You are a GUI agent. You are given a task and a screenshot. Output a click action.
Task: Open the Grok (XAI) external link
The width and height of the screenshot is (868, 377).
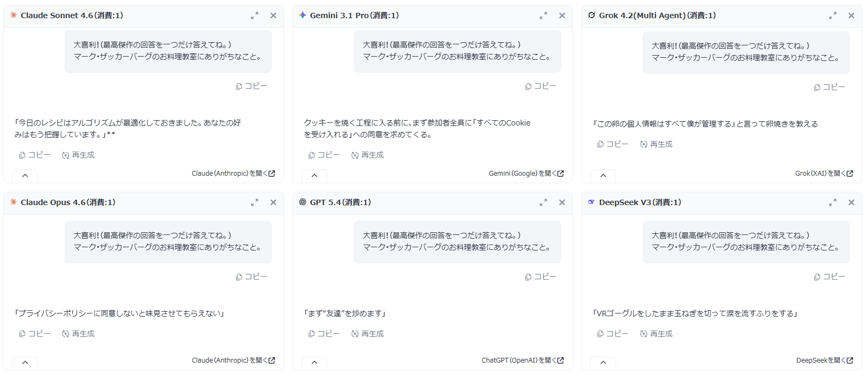click(x=824, y=174)
